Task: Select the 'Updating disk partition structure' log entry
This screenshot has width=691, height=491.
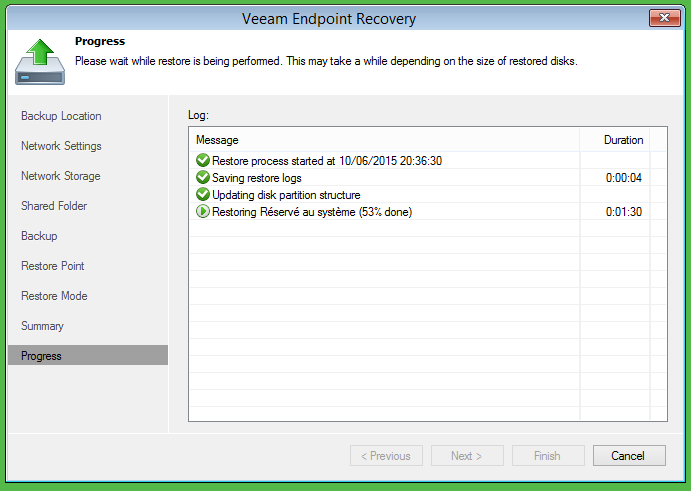Action: [x=427, y=194]
